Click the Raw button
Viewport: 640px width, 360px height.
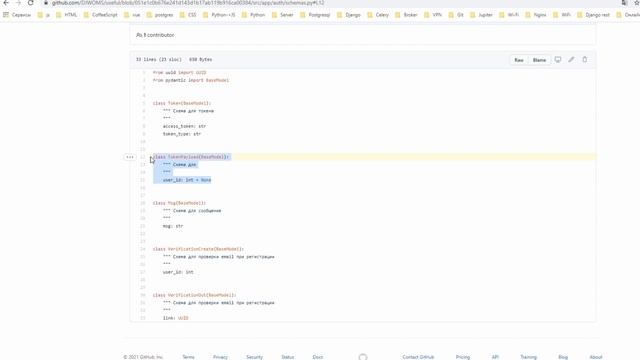tap(519, 60)
